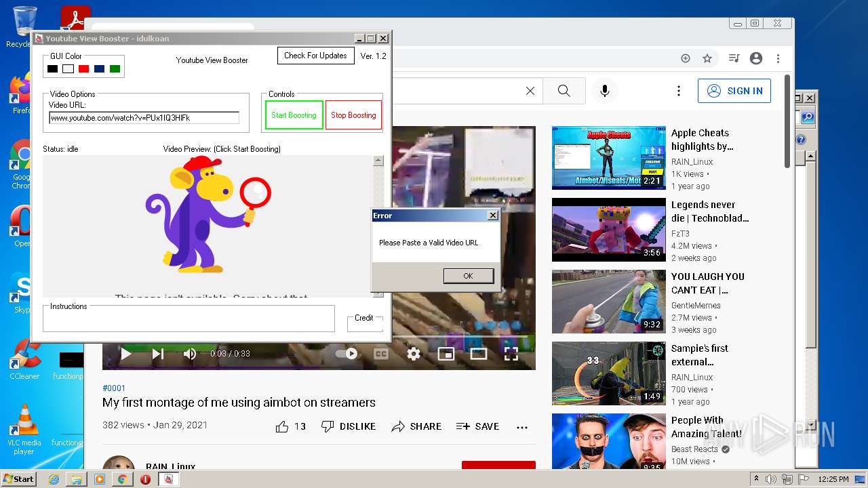Viewport: 868px width, 488px height.
Task: Open the YouTube player settings gear
Action: tap(414, 354)
